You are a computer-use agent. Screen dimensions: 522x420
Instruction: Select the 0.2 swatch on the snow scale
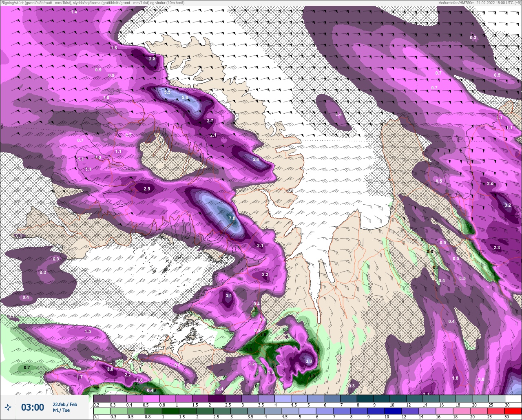click(102, 398)
